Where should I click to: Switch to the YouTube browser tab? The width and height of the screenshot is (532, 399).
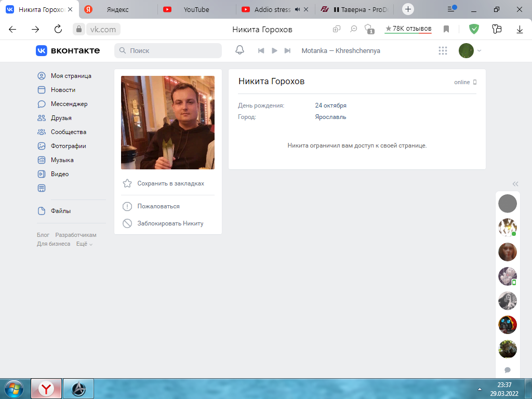(196, 9)
